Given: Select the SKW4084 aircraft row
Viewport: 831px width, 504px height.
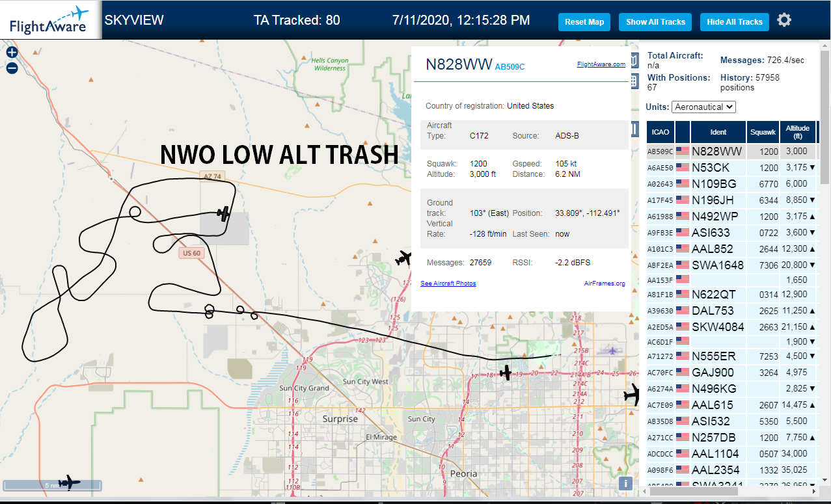Looking at the screenshot, I should coord(731,327).
